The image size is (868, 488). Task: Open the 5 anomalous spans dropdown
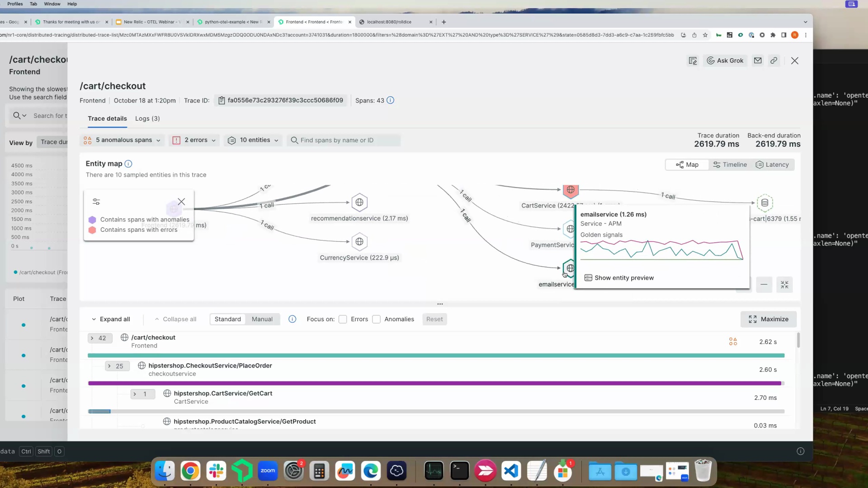tap(122, 140)
